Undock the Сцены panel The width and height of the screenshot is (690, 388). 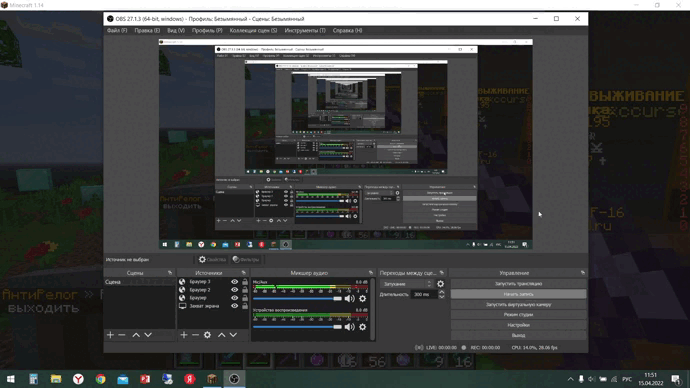click(x=170, y=273)
